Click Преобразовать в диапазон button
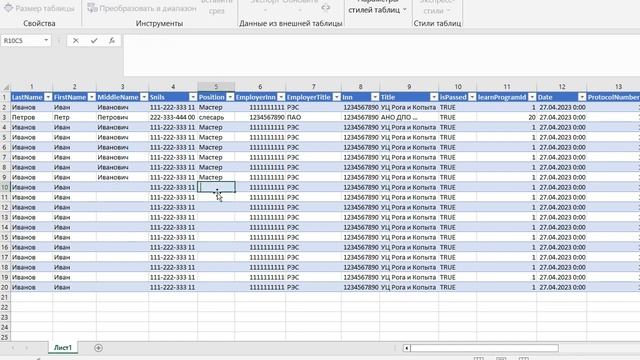This screenshot has width=640, height=360. (142, 8)
